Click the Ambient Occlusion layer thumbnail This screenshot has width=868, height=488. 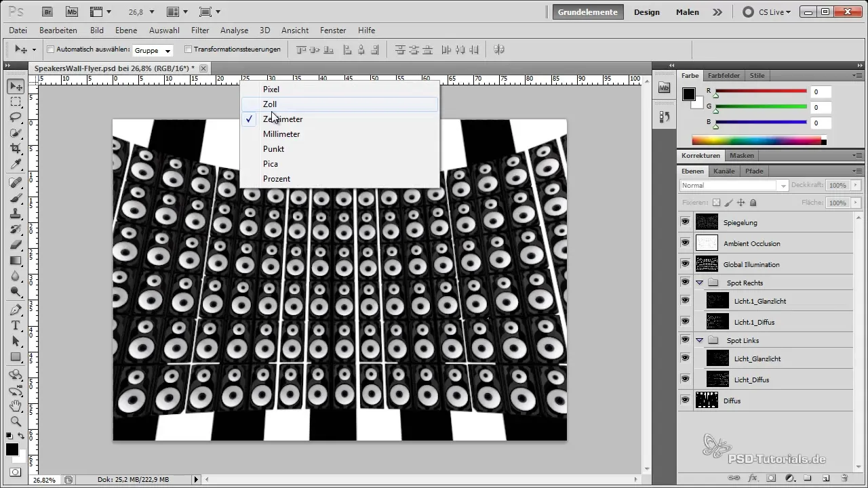pyautogui.click(x=707, y=243)
